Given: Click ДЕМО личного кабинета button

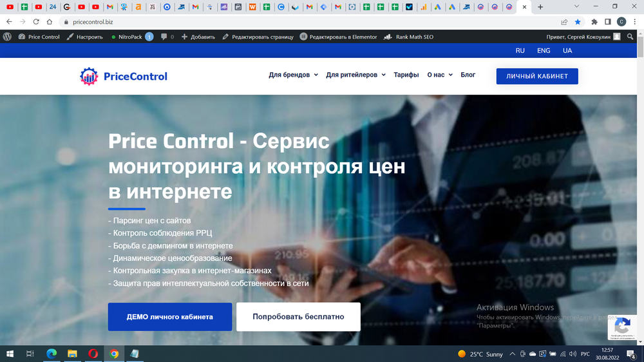Looking at the screenshot, I should [x=170, y=317].
